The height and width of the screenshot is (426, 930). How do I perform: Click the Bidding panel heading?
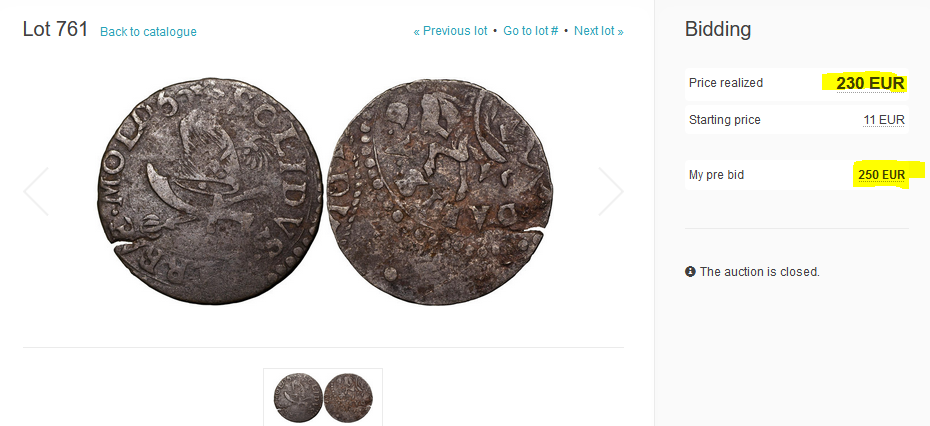(718, 29)
